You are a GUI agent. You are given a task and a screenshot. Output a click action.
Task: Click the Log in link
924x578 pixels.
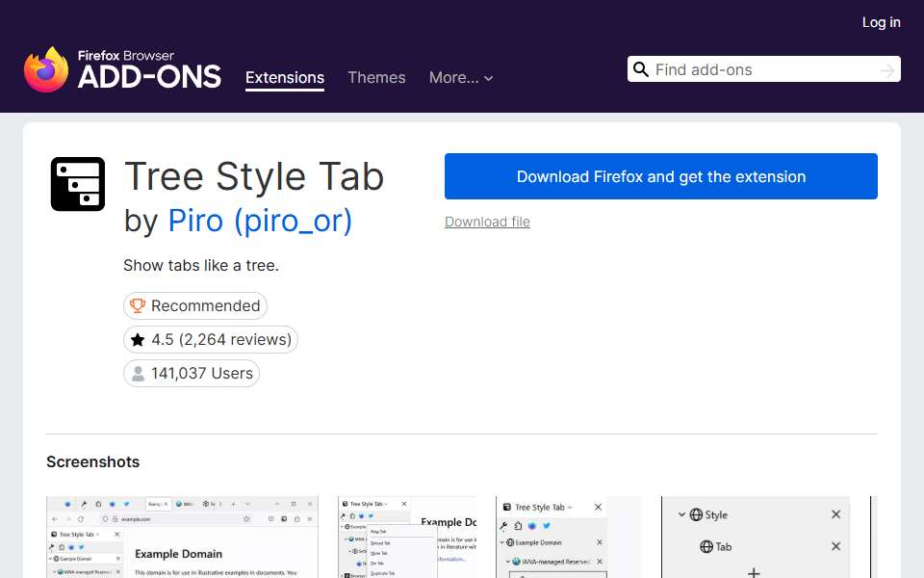pos(881,22)
